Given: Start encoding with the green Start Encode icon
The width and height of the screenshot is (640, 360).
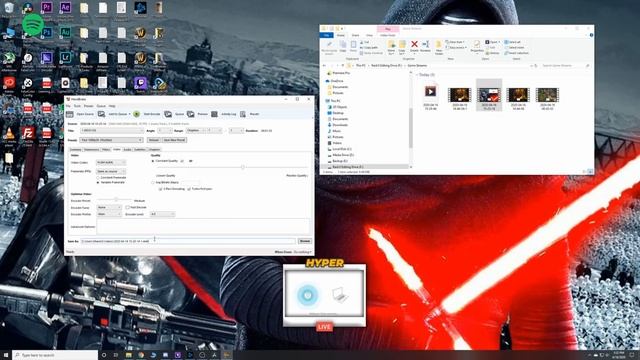Looking at the screenshot, I should click(x=136, y=114).
